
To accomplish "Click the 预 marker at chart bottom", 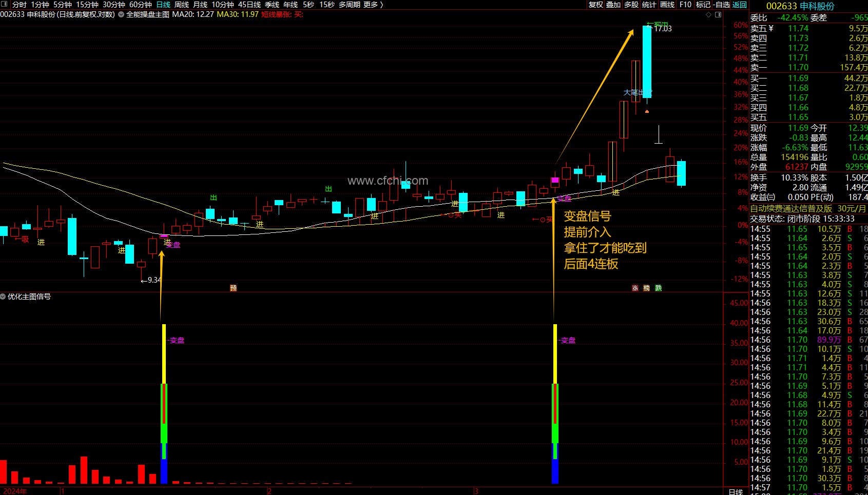I will (x=234, y=288).
